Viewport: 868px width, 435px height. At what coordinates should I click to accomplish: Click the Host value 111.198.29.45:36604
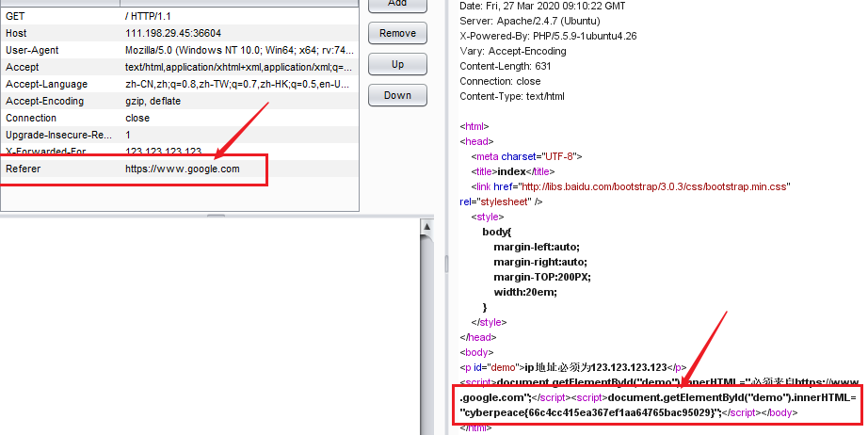(173, 33)
